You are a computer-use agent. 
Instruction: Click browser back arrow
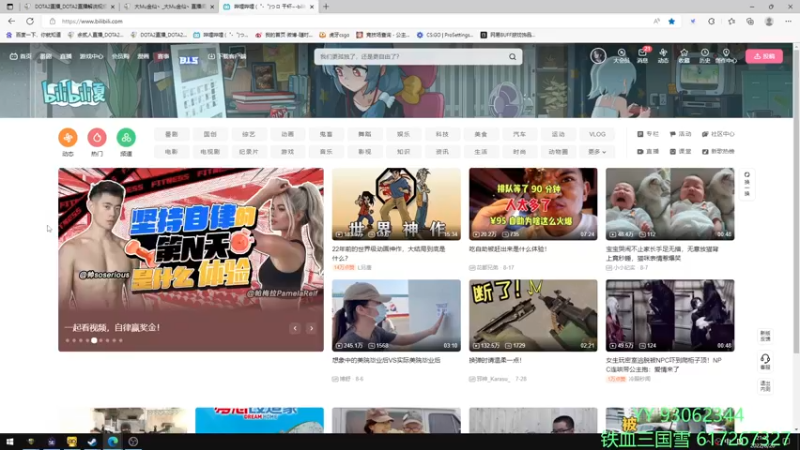tap(11, 21)
